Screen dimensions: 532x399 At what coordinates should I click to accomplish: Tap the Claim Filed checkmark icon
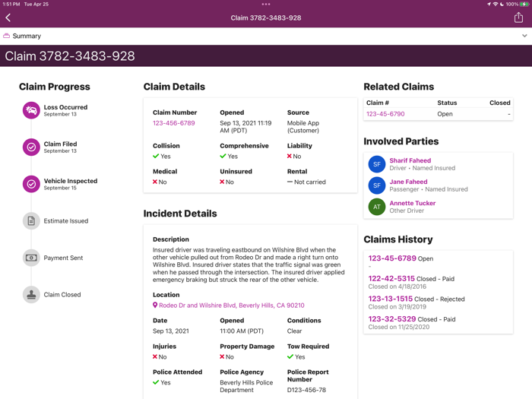coord(31,147)
